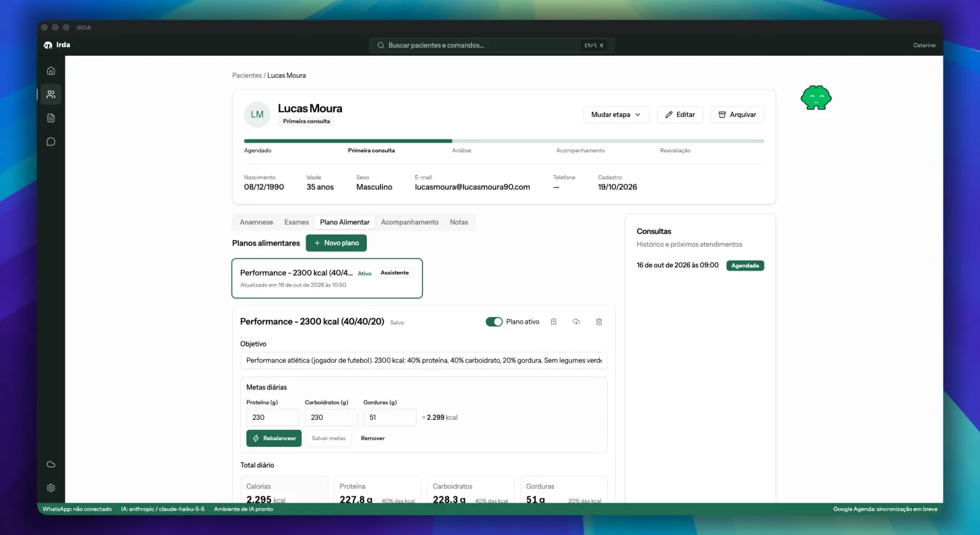Viewport: 980px width, 535px height.
Task: Click Remover under Metas diárias
Action: tap(373, 438)
